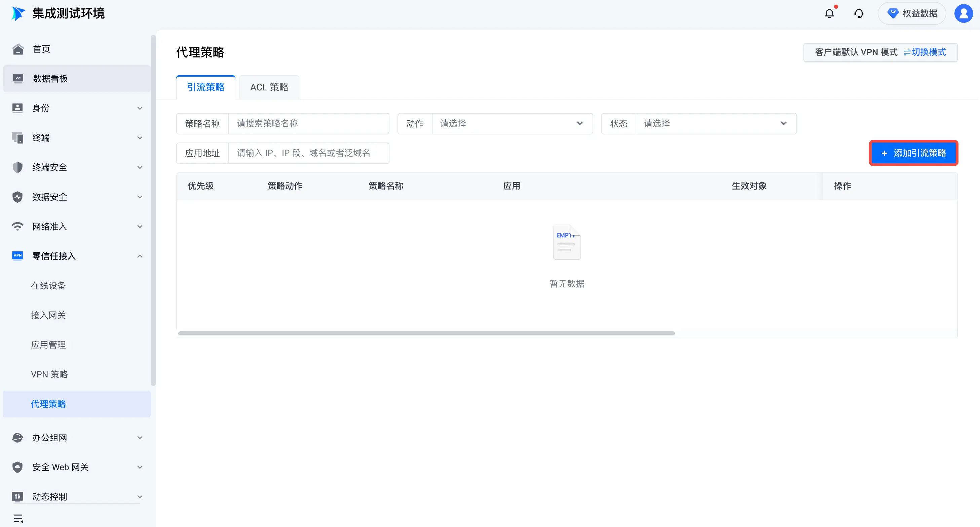Expand the 办公组网 menu chevron
The height and width of the screenshot is (527, 980).
click(x=140, y=438)
